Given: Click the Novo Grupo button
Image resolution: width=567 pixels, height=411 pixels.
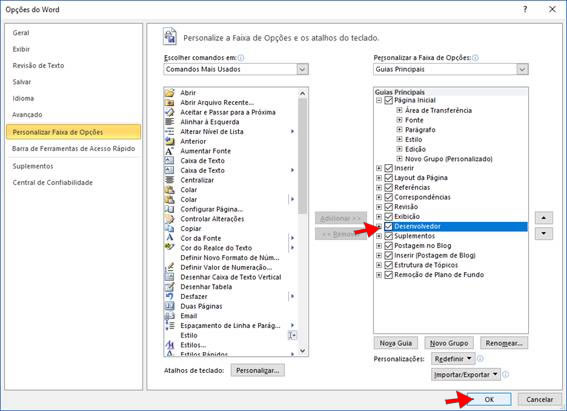Looking at the screenshot, I should (x=449, y=343).
